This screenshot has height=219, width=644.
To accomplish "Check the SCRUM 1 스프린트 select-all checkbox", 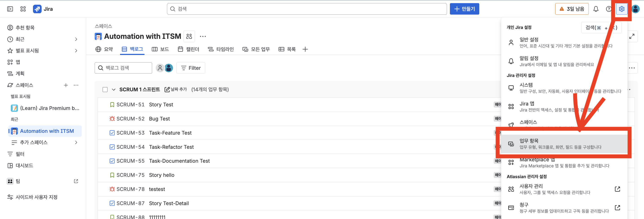I will (105, 90).
